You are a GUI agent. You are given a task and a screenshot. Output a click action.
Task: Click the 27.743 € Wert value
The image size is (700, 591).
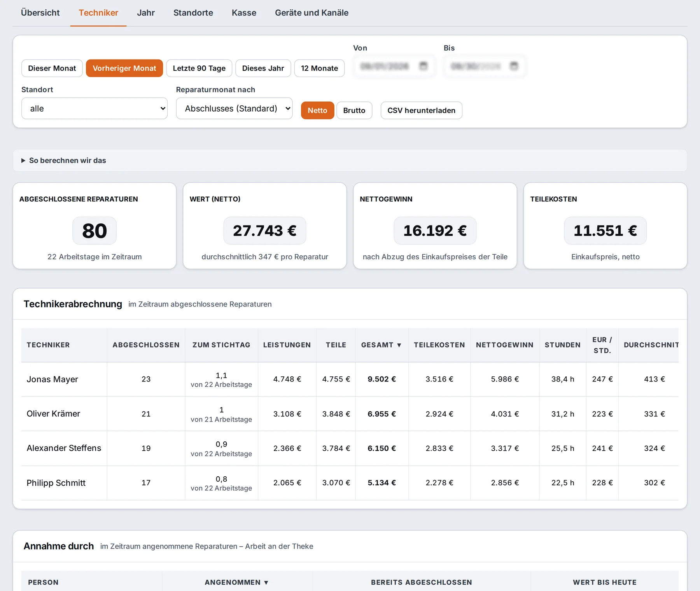click(x=264, y=231)
